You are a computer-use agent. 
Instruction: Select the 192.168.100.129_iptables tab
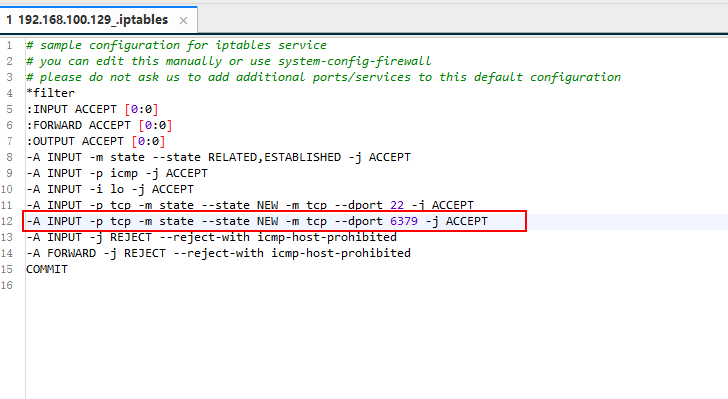[x=98, y=20]
